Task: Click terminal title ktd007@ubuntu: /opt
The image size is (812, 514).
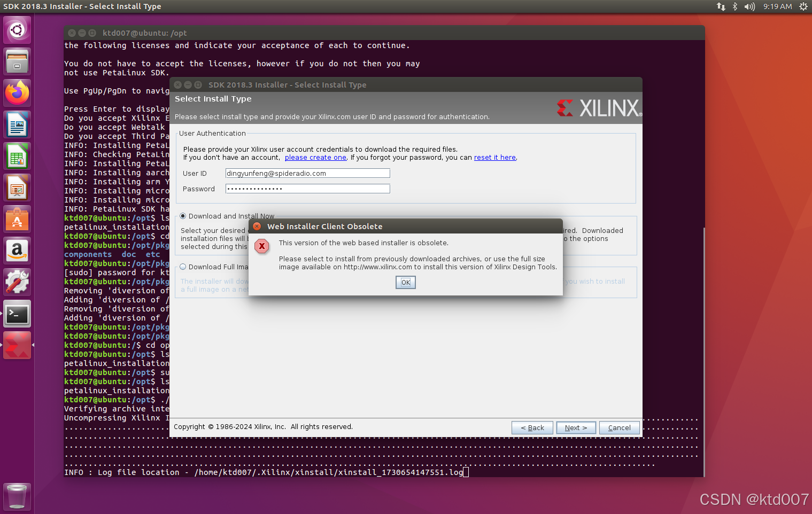Action: [144, 33]
